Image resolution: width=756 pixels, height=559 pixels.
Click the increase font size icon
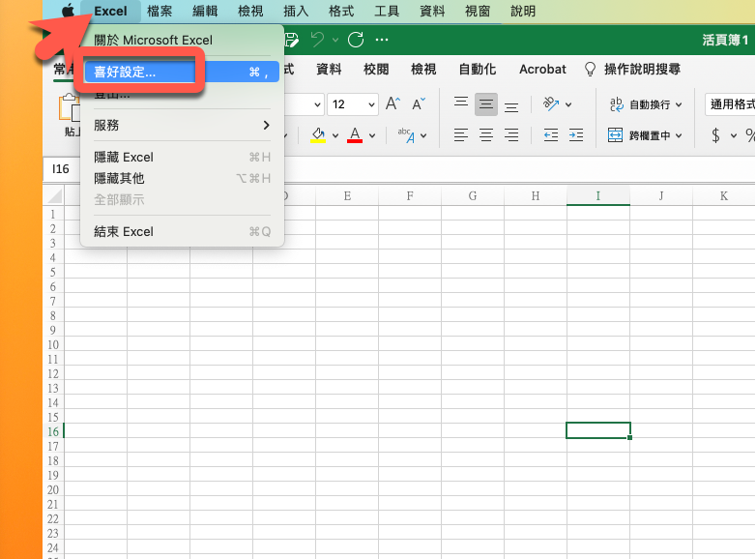(x=393, y=104)
